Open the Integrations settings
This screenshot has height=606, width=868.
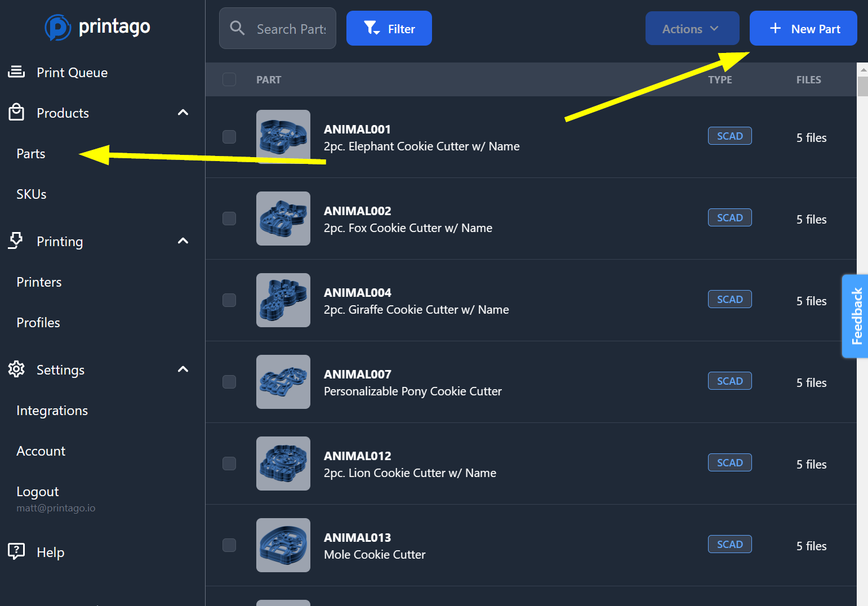(x=52, y=411)
